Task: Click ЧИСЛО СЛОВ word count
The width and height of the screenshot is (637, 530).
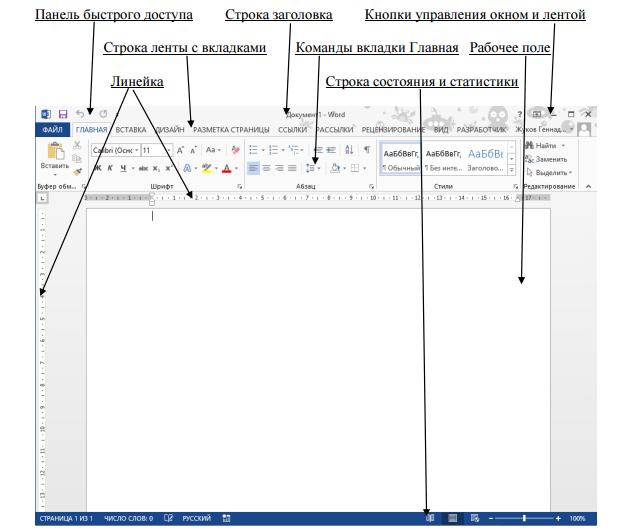Action: pyautogui.click(x=128, y=518)
